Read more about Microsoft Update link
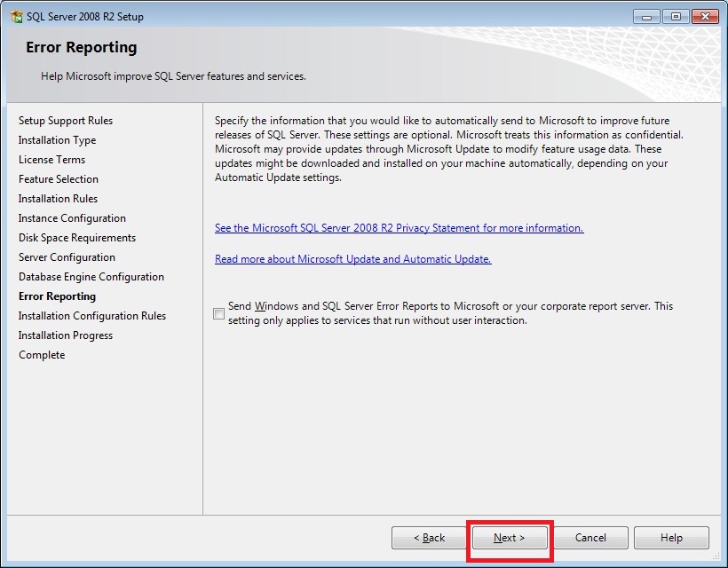728x568 pixels. pyautogui.click(x=352, y=259)
